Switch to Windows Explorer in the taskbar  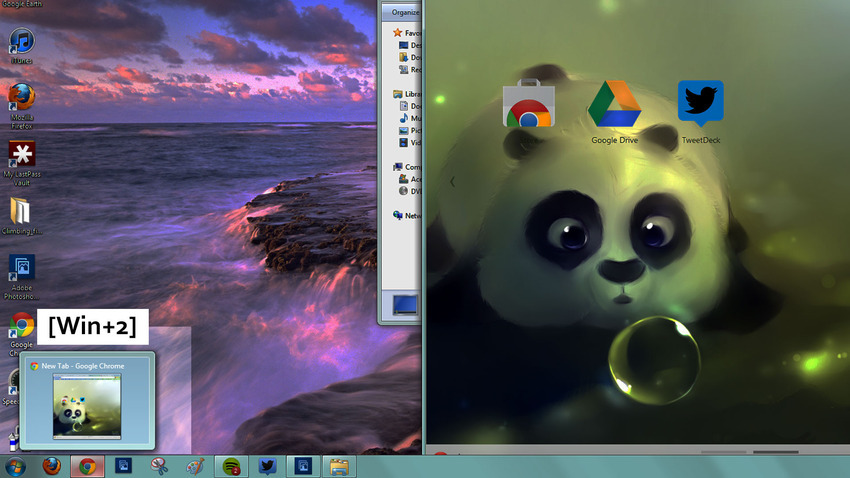click(x=339, y=466)
